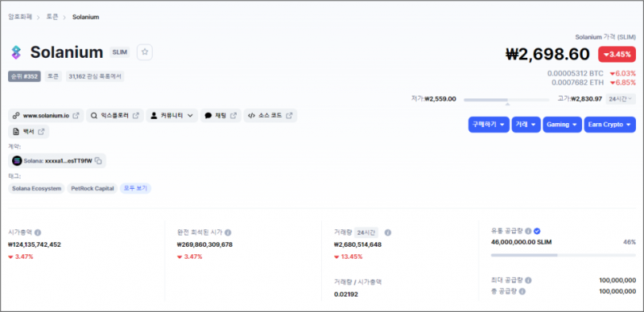Click the blue verified badge icon
Image resolution: width=644 pixels, height=312 pixels.
tap(537, 231)
